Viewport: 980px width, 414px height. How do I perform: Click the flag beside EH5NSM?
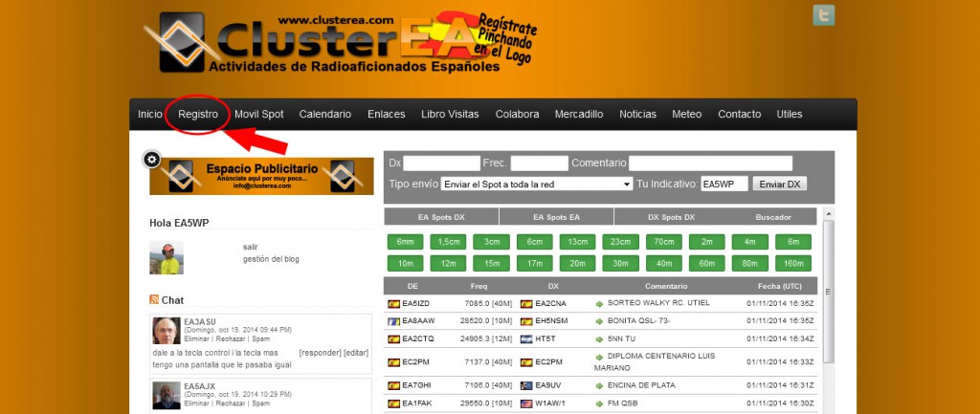[526, 321]
